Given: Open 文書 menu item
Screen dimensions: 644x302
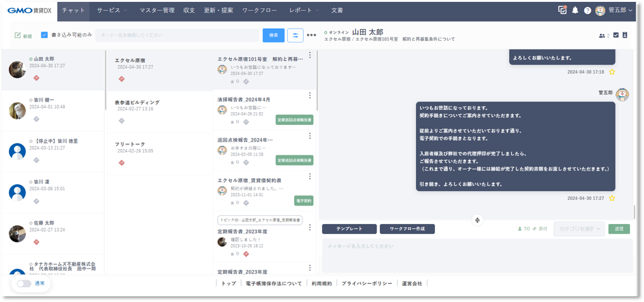Looking at the screenshot, I should (337, 10).
